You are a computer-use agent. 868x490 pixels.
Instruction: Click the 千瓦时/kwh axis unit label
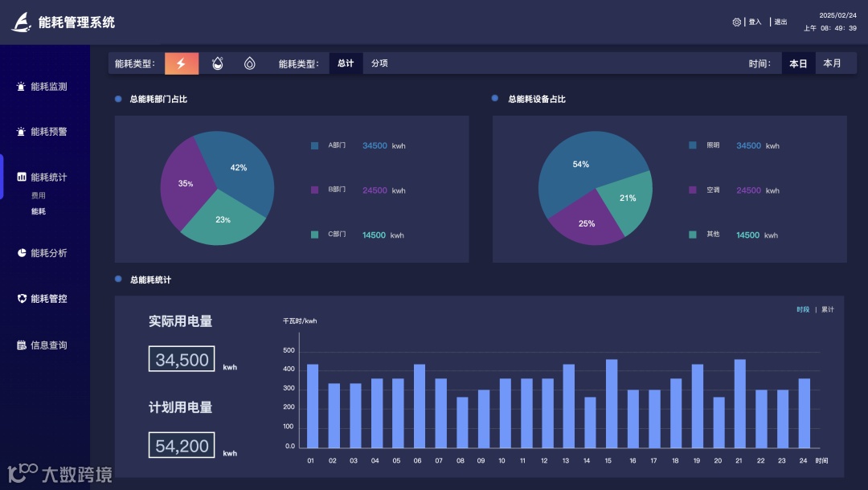300,321
